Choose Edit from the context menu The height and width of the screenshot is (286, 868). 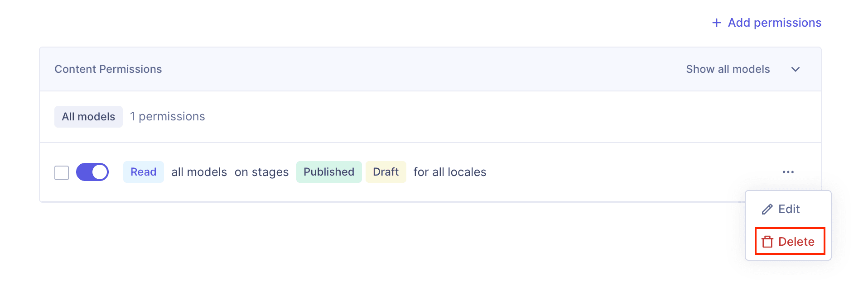(x=788, y=209)
